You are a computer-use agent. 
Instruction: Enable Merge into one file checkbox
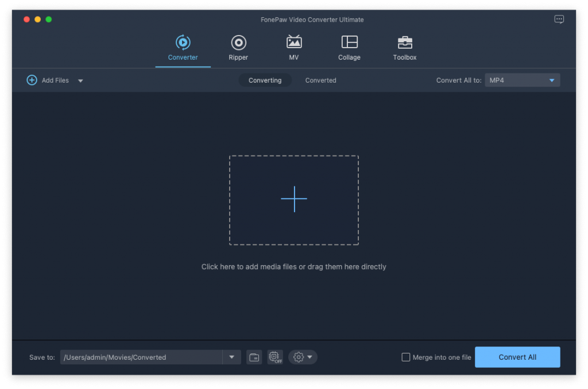[x=406, y=357]
